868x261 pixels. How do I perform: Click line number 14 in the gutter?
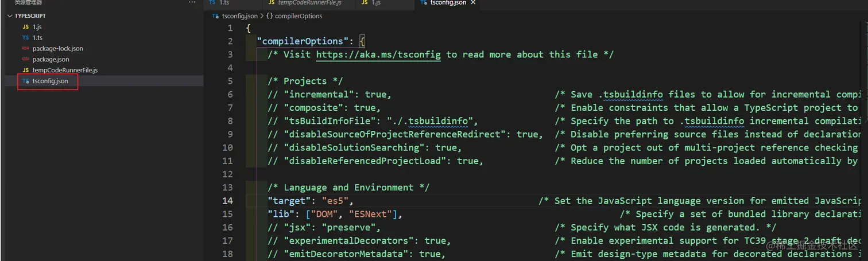tap(227, 201)
